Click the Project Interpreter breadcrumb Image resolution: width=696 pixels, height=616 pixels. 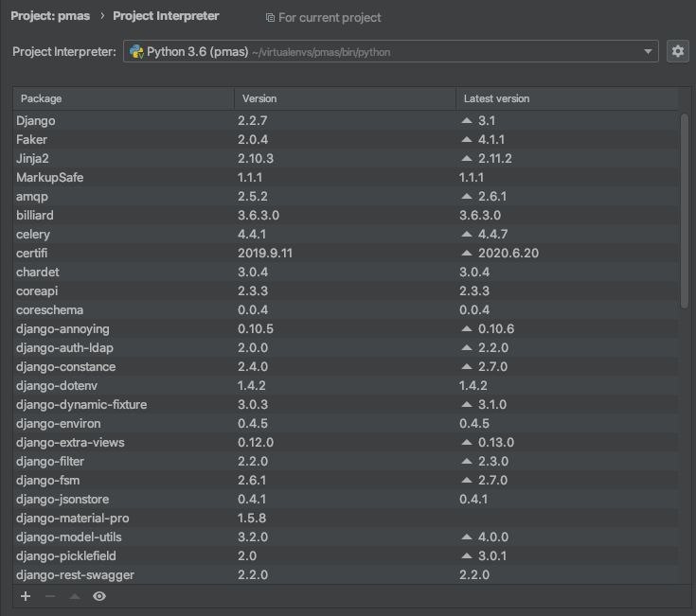[166, 16]
